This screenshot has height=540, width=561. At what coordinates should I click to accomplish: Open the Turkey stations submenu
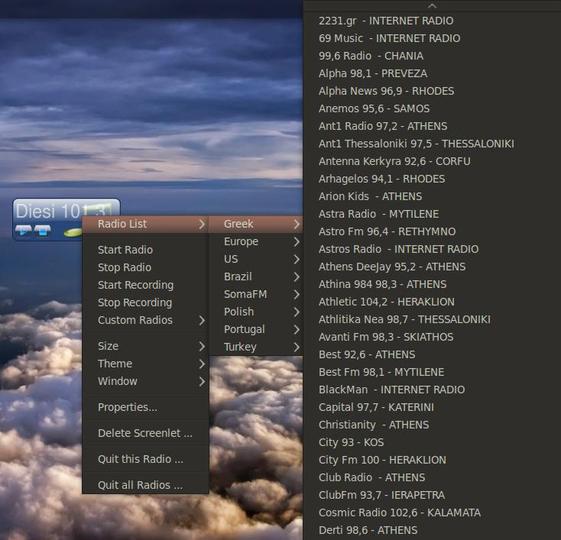[x=256, y=347]
